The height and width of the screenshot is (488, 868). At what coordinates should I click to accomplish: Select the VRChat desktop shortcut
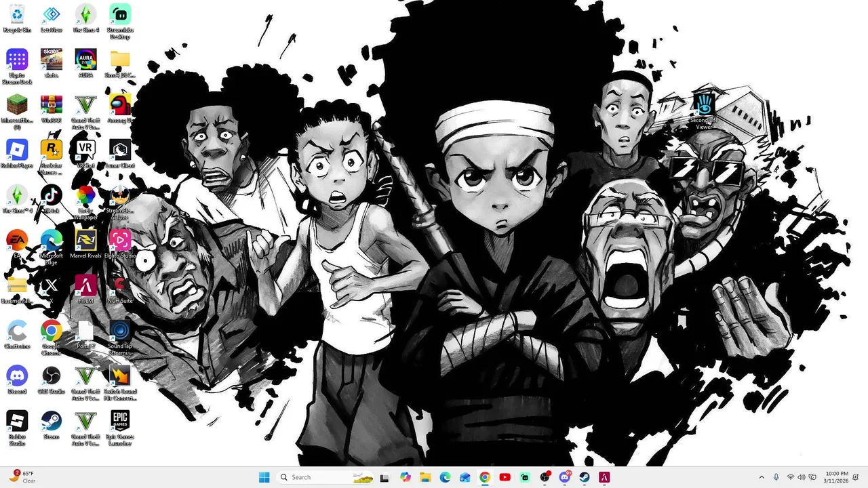click(x=85, y=154)
